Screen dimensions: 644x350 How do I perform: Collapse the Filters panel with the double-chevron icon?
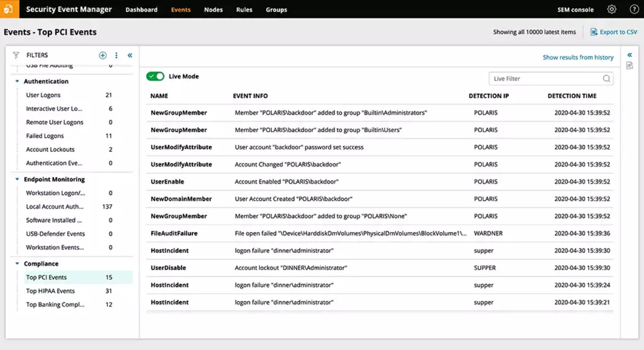[x=130, y=55]
